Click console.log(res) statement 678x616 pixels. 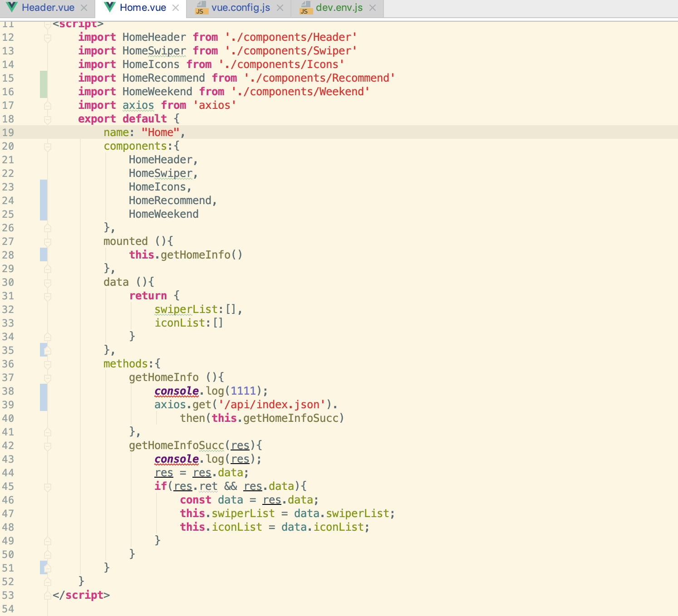208,459
